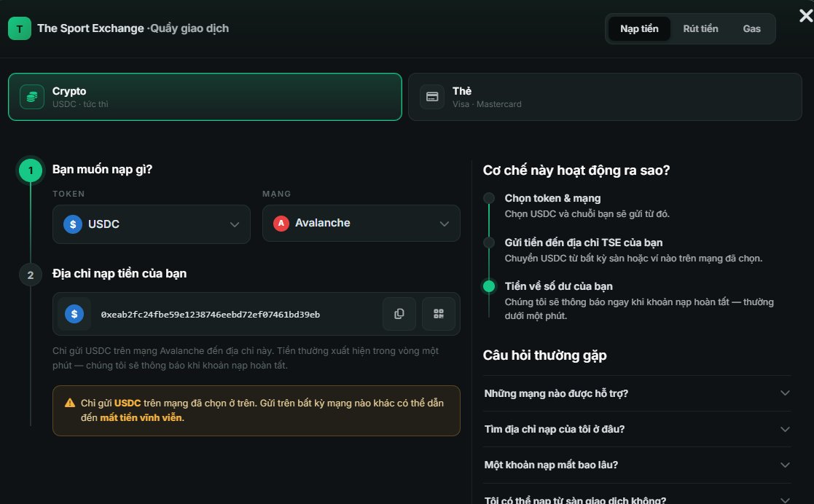Click the TOKEN field label
Viewport: 814px width, 504px height.
click(x=69, y=194)
